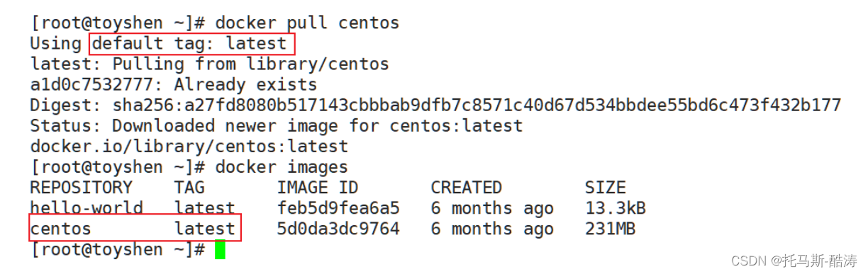This screenshot has width=868, height=274.
Task: Click the 13.3kB size value
Action: tap(615, 208)
